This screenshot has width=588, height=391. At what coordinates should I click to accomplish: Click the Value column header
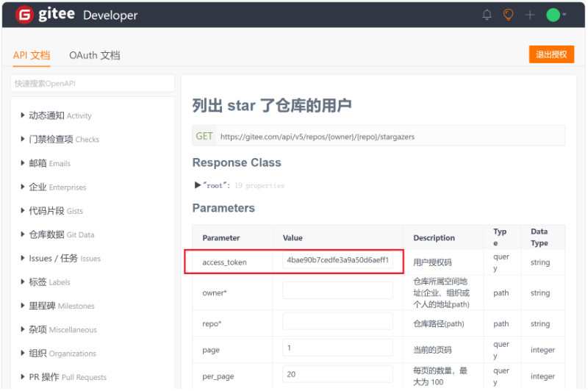tap(293, 237)
